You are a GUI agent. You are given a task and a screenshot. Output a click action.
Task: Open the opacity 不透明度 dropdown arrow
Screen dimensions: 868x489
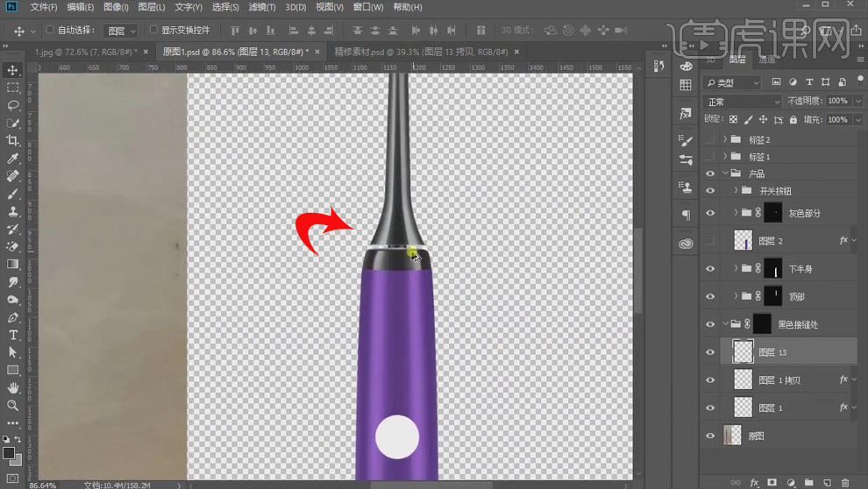pyautogui.click(x=858, y=102)
